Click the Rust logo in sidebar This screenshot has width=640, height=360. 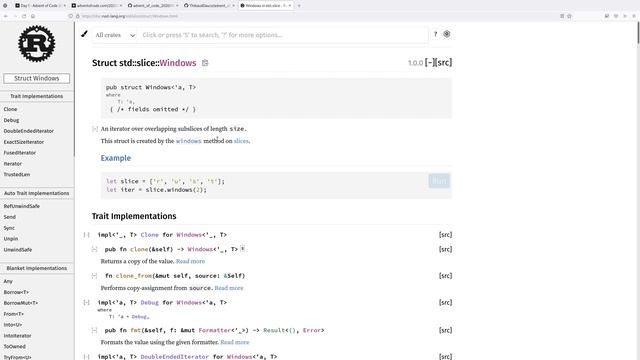click(36, 44)
